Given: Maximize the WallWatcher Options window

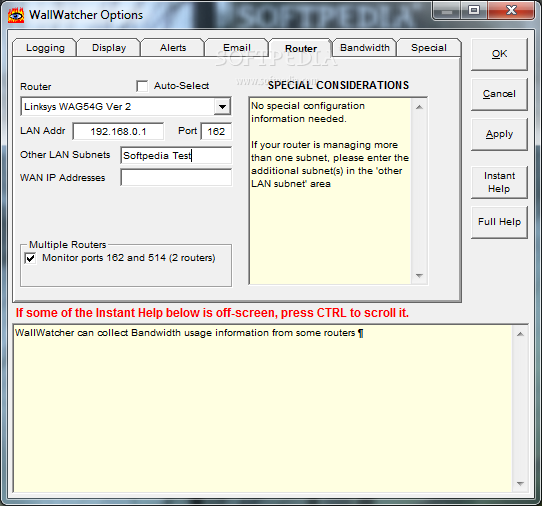Looking at the screenshot, I should [x=474, y=11].
